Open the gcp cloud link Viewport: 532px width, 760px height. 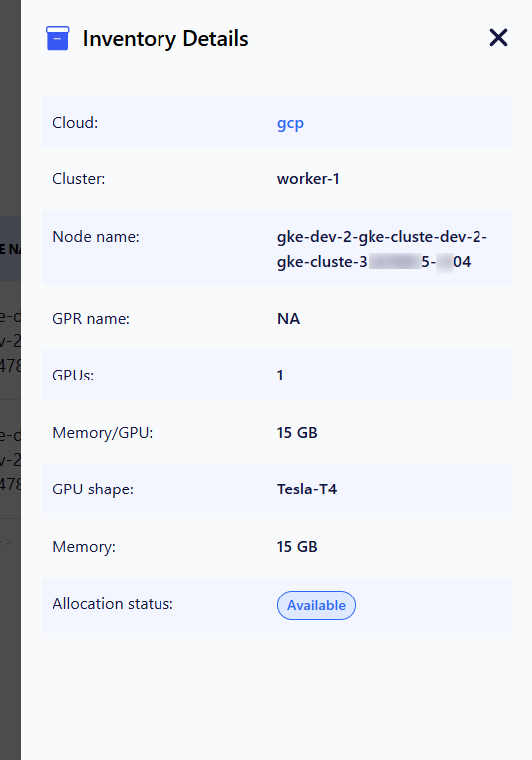click(290, 123)
